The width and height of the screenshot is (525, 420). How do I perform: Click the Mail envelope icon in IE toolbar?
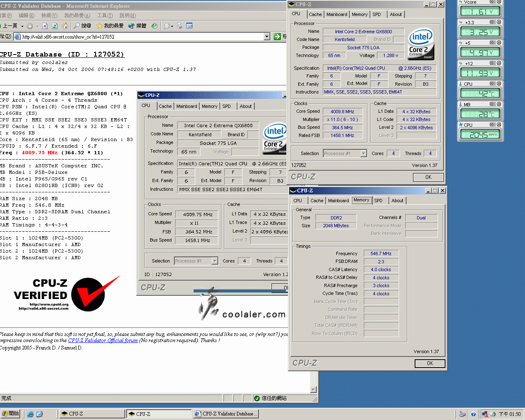(x=167, y=26)
